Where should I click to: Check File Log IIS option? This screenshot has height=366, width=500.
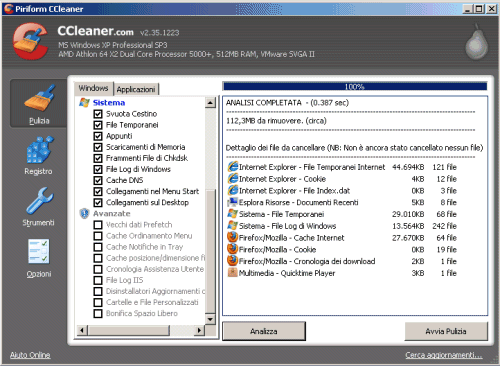point(98,280)
